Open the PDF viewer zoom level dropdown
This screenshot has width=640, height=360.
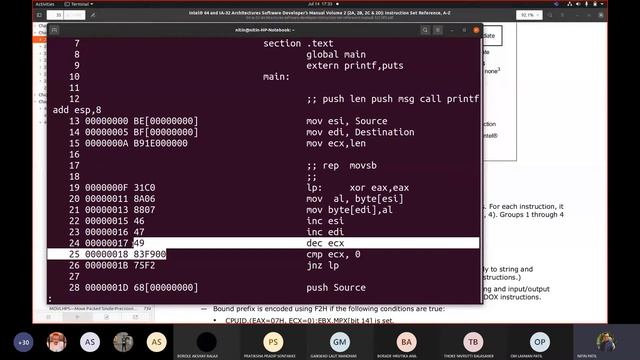coord(529,15)
